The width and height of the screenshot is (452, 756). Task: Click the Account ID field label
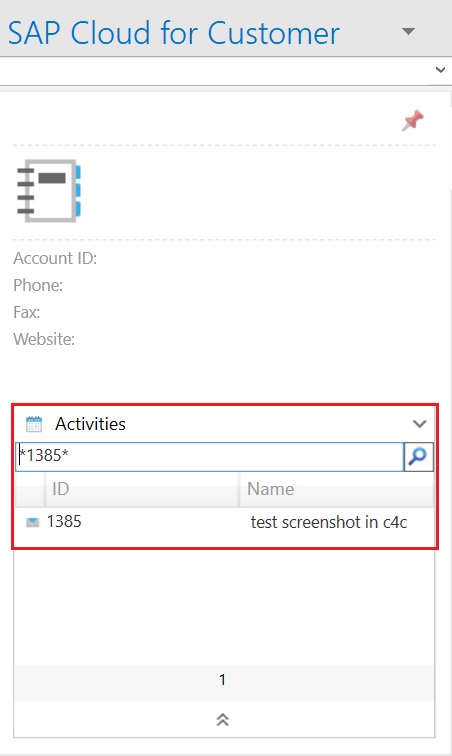(55, 258)
